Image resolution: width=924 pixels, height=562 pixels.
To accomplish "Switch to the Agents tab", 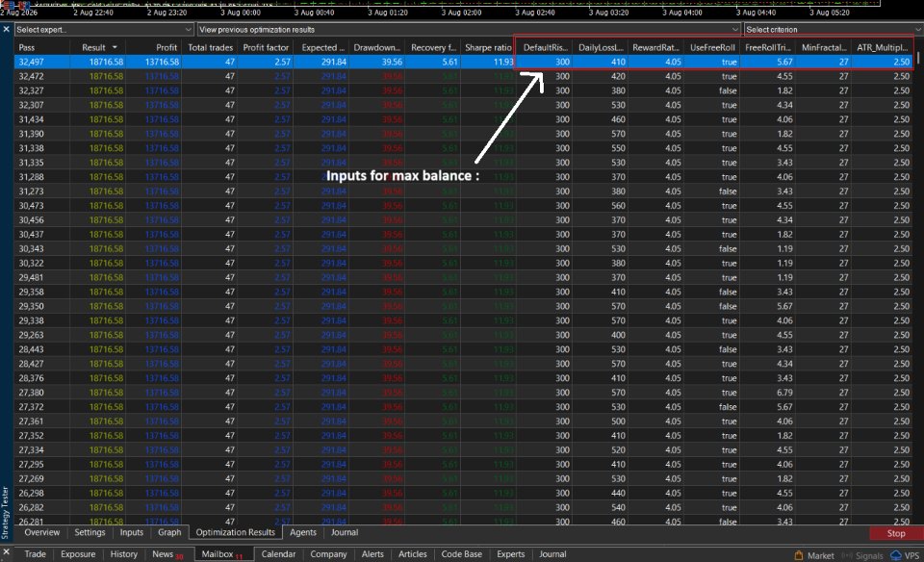I will 303,532.
